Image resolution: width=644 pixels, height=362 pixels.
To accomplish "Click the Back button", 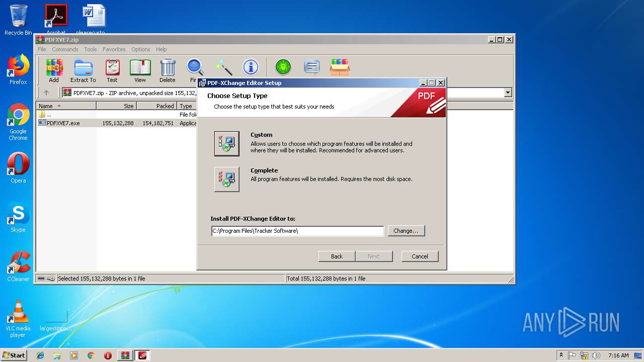I will click(337, 256).
